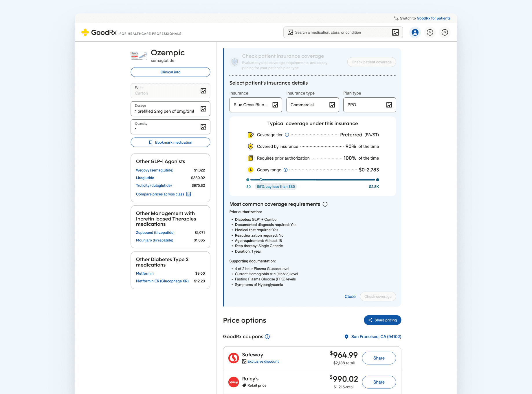Click icon beside Compare prices across class
This screenshot has height=394, width=532.
click(x=189, y=194)
